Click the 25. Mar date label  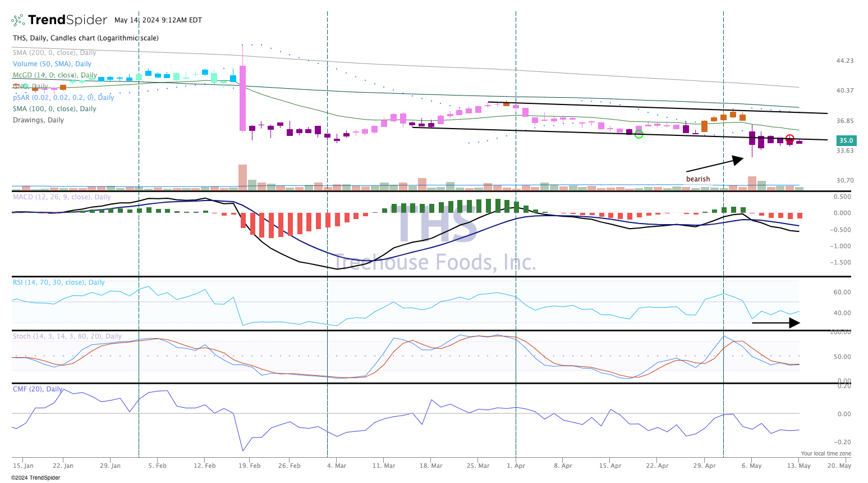[x=478, y=466]
